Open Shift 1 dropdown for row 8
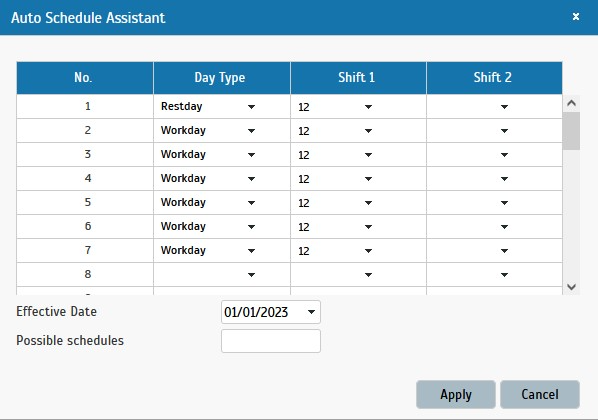 click(x=368, y=275)
